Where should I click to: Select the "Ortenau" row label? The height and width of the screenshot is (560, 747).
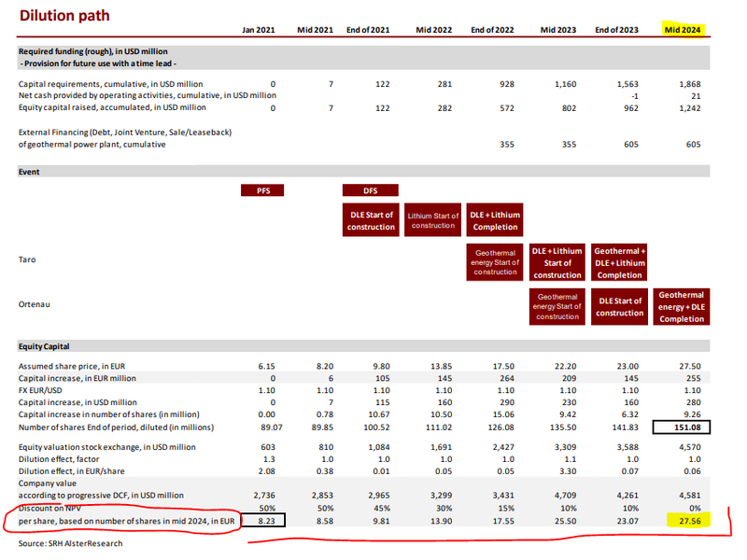[x=34, y=304]
